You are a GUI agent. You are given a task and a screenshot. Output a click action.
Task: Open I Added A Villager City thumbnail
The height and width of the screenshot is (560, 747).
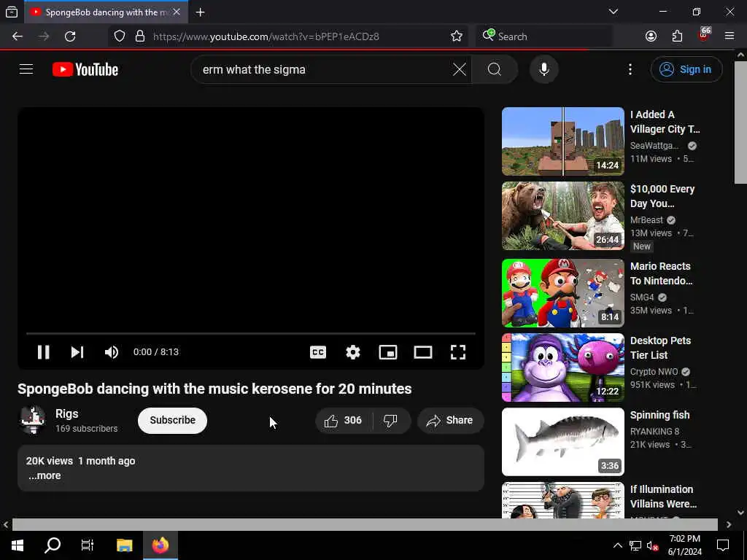point(563,141)
